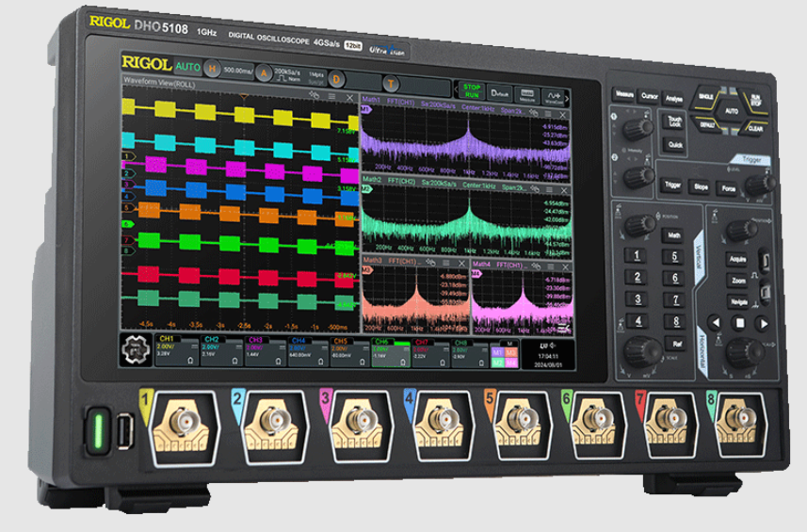This screenshot has height=532, width=807.
Task: Push the green power button
Action: pyautogui.click(x=97, y=429)
